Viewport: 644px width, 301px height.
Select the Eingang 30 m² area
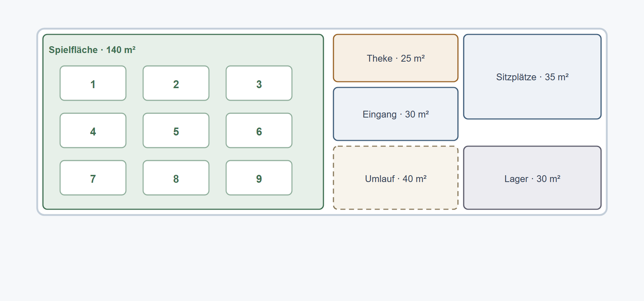pyautogui.click(x=396, y=114)
